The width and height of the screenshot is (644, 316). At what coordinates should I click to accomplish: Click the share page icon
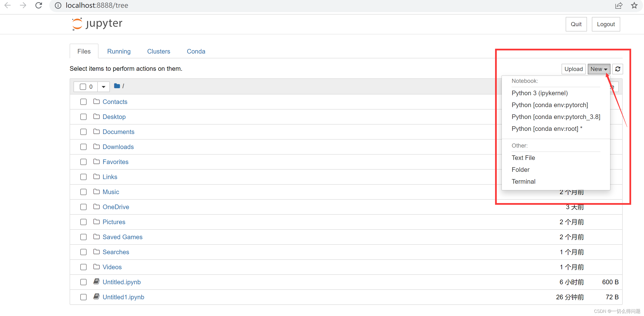click(619, 5)
